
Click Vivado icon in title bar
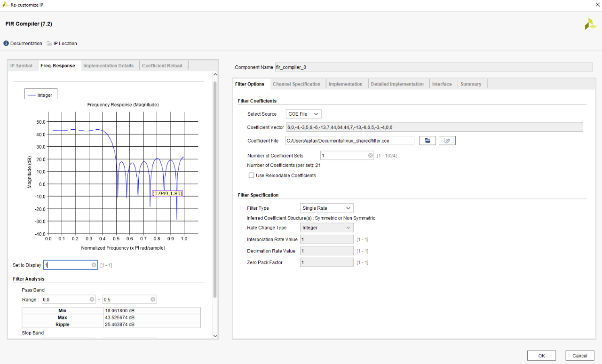pos(5,4)
